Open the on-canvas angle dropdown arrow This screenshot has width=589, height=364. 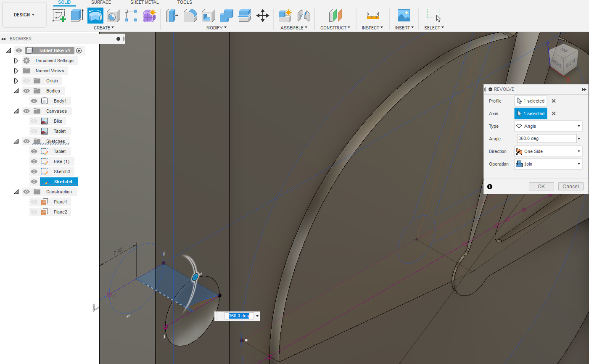pyautogui.click(x=257, y=316)
